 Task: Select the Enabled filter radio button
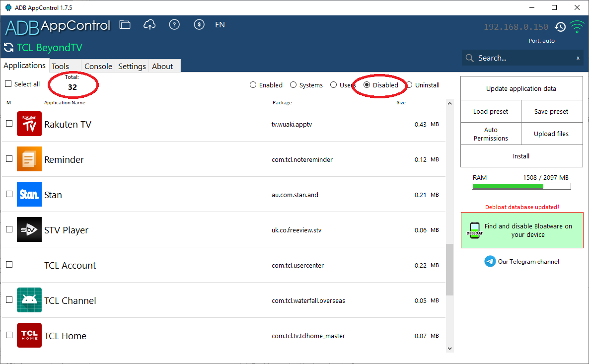[253, 85]
